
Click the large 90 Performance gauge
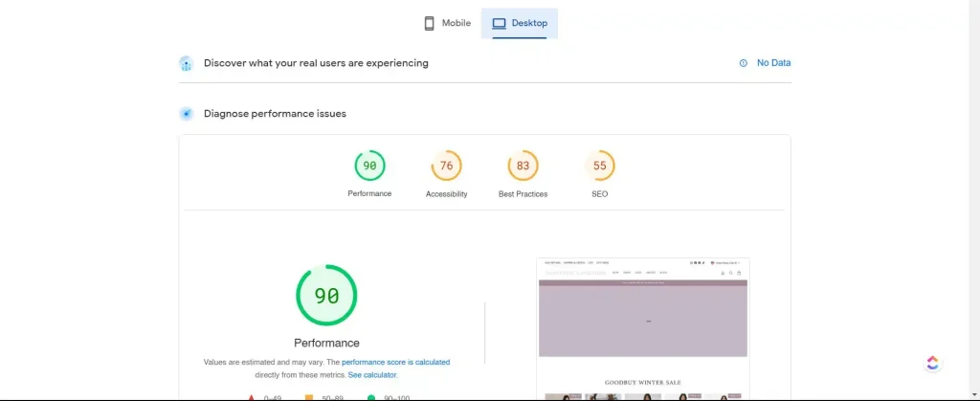pos(326,296)
